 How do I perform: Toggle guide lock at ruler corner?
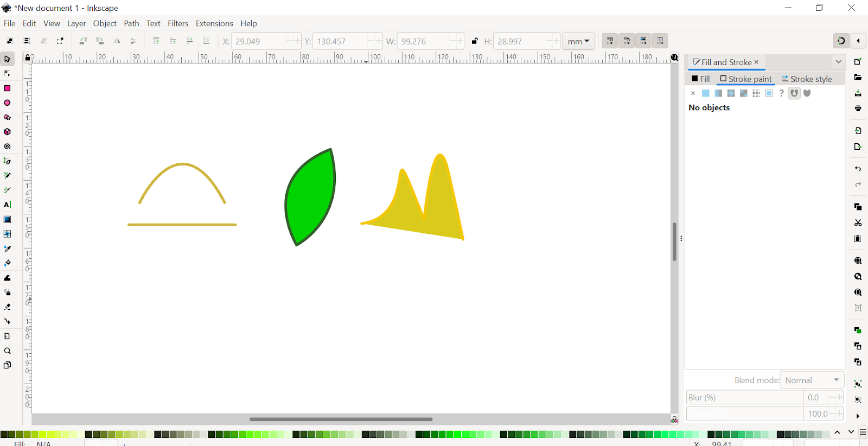[27, 58]
